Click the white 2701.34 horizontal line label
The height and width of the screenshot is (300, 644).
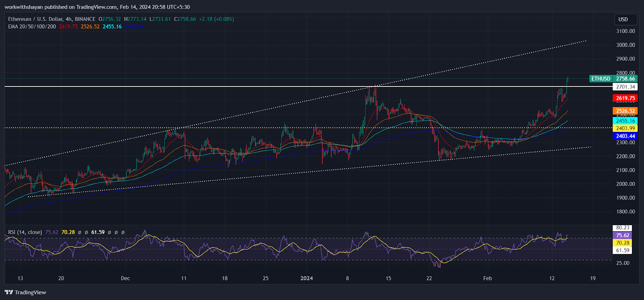click(625, 87)
